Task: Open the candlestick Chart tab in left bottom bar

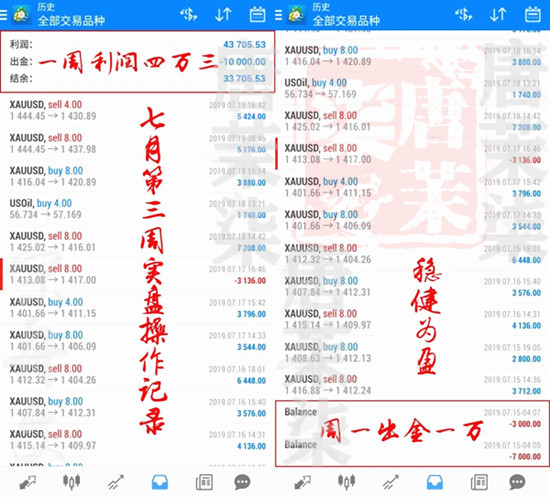Action: tap(71, 482)
